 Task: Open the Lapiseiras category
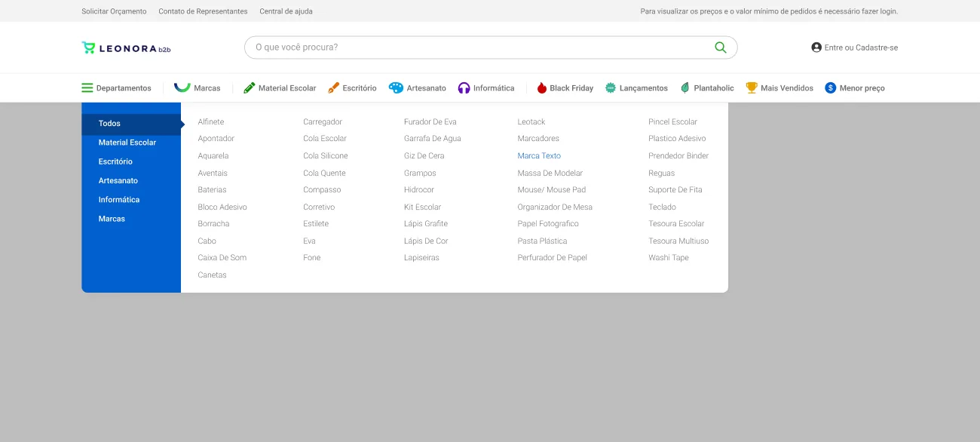tap(421, 258)
